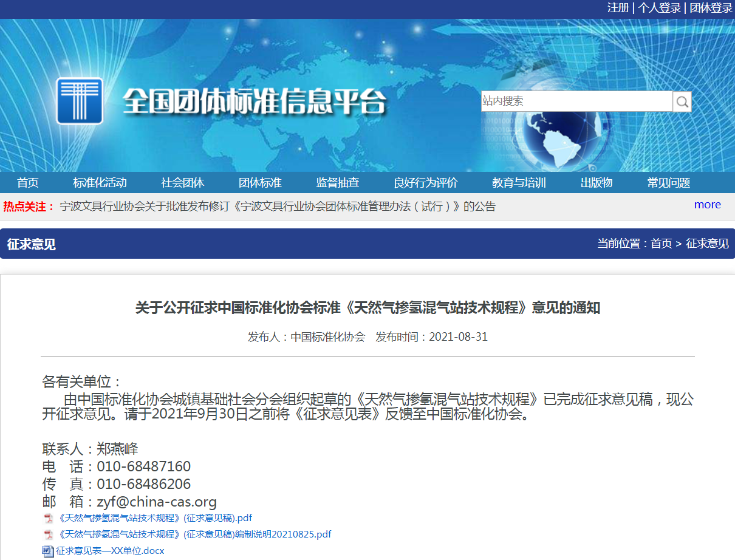735x560 pixels.
Task: Open 团体登录 login link
Action: pos(711,8)
